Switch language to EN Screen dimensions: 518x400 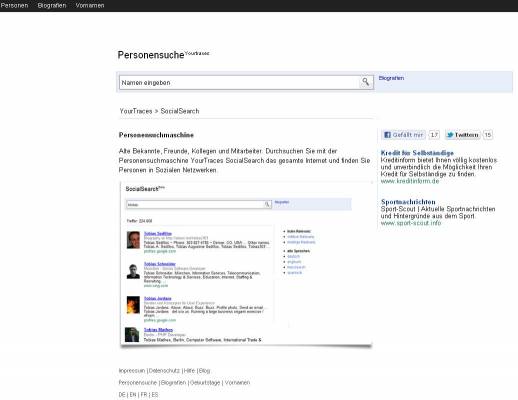tap(133, 395)
